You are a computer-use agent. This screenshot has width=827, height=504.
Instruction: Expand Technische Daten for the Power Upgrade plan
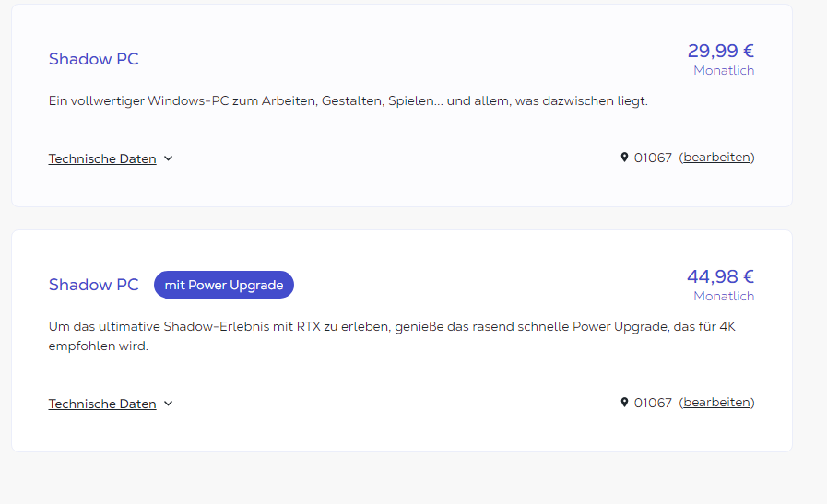[x=102, y=404]
